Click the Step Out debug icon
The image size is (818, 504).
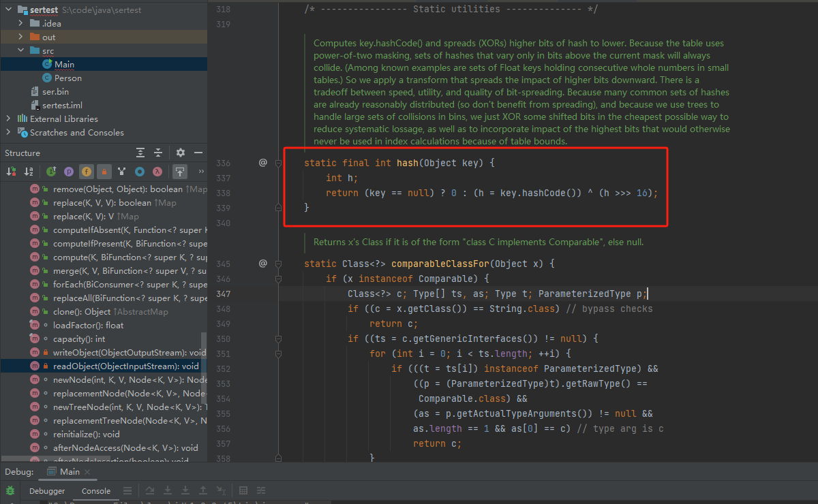(x=203, y=490)
